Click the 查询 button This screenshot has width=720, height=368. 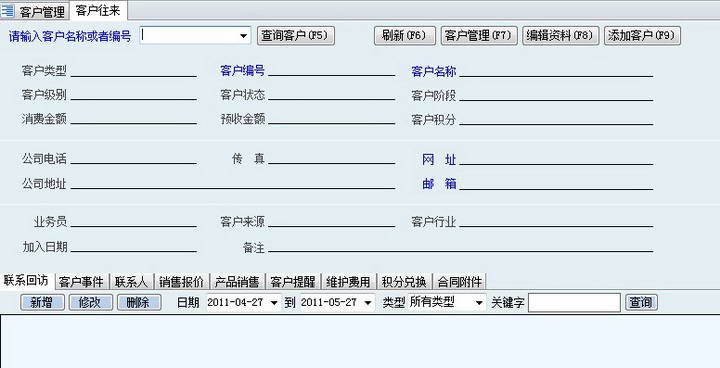click(641, 302)
